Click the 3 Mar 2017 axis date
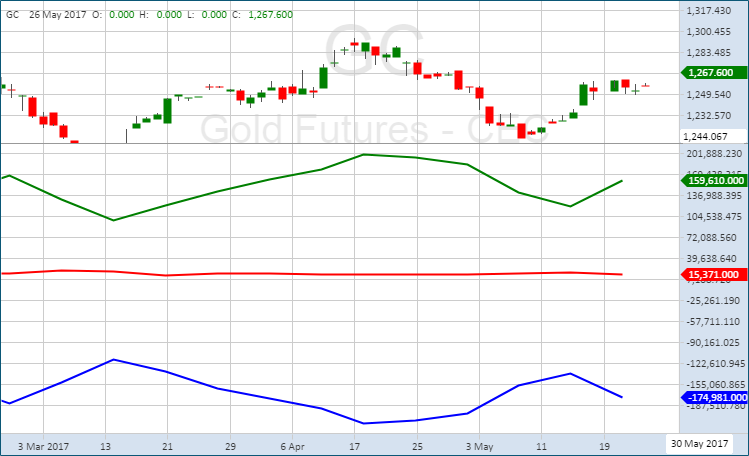 [x=43, y=446]
